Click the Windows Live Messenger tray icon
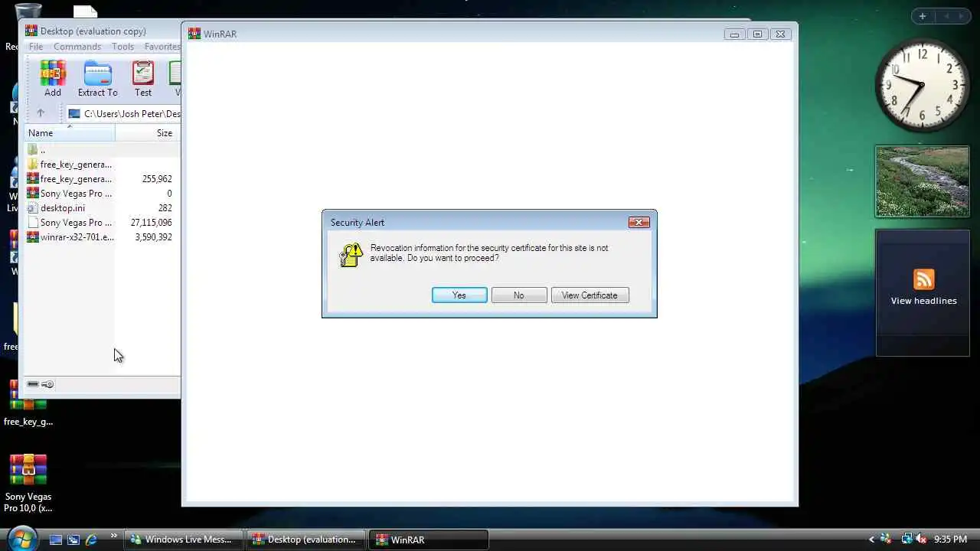Screen dimensions: 980x551 (887, 540)
